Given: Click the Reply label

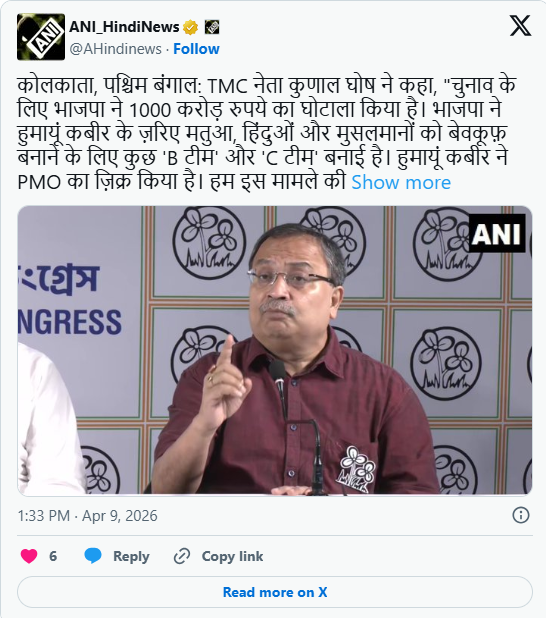Looking at the screenshot, I should pyautogui.click(x=131, y=556).
